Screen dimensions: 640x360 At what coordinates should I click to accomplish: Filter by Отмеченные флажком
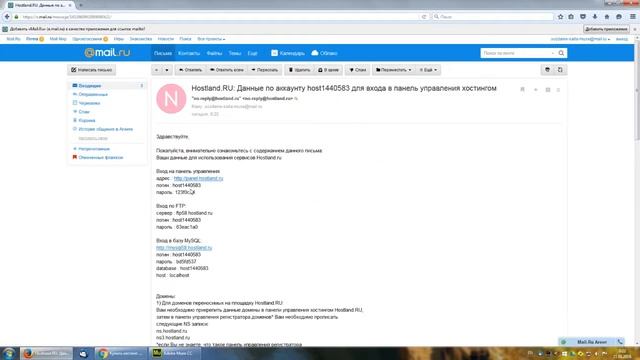[x=100, y=158]
